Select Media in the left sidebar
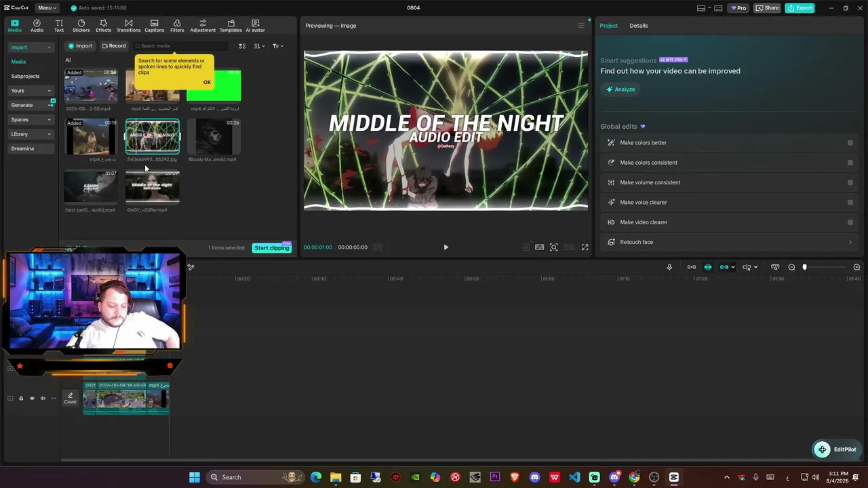 pos(18,62)
